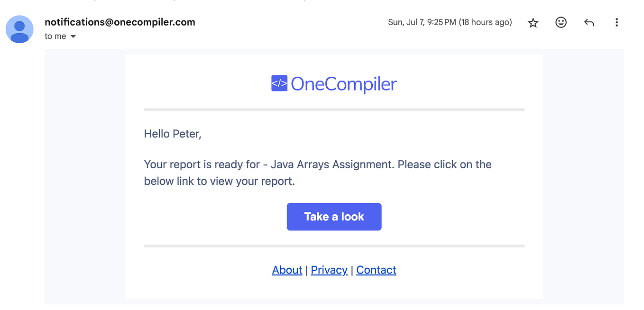Select the sender address notifications@onecompiler.com
This screenshot has width=644, height=310.
(120, 22)
